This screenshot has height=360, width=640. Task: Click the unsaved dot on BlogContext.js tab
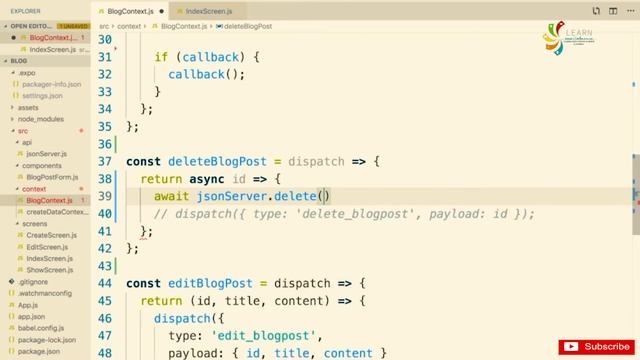coord(162,11)
